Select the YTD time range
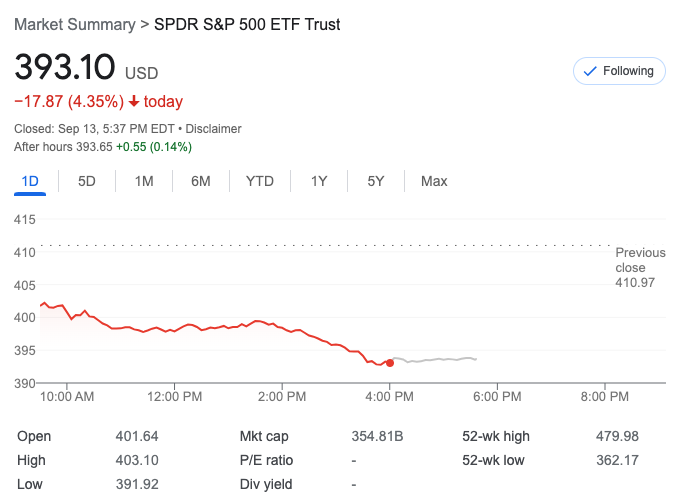 [x=260, y=181]
